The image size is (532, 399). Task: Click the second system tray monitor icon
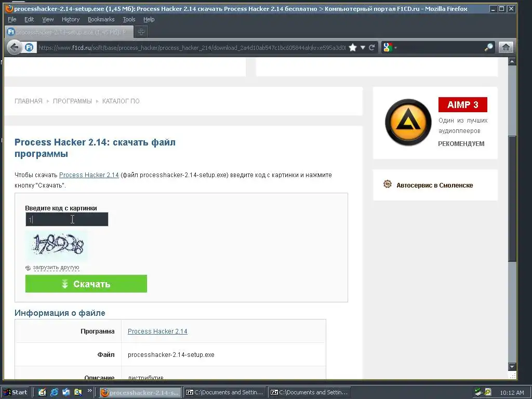click(x=488, y=392)
